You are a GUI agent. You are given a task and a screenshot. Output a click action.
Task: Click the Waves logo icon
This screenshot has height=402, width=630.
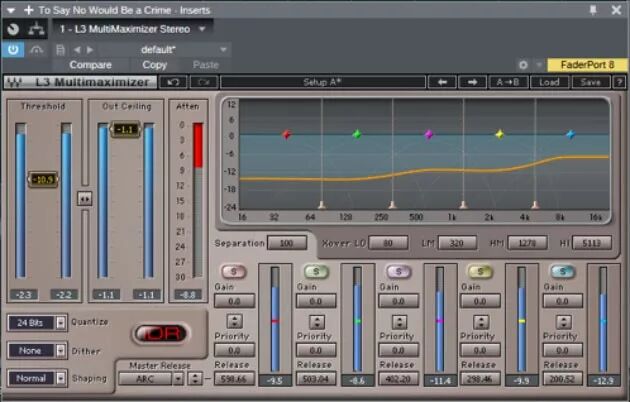pyautogui.click(x=14, y=82)
